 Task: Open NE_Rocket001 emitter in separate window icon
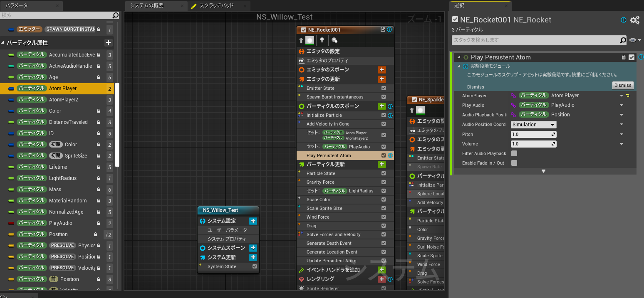point(383,30)
